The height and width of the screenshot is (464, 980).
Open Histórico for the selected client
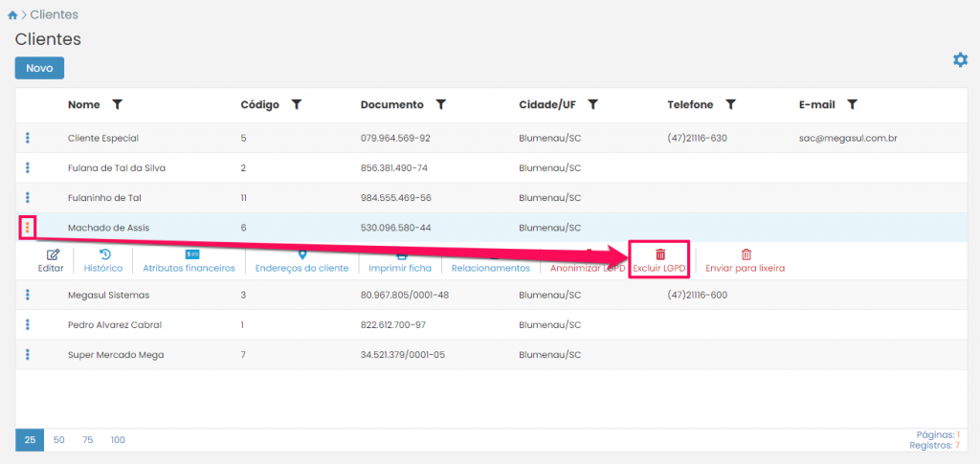[x=103, y=261]
